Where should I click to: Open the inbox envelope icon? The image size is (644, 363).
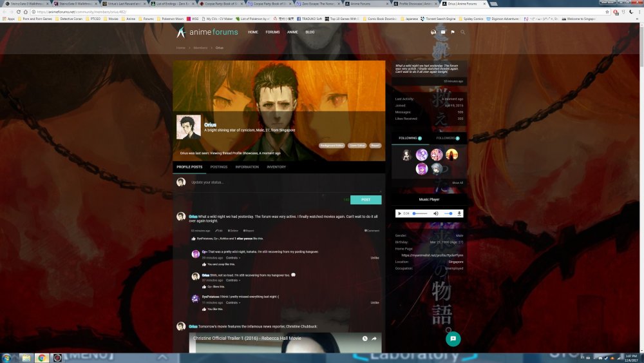(443, 32)
